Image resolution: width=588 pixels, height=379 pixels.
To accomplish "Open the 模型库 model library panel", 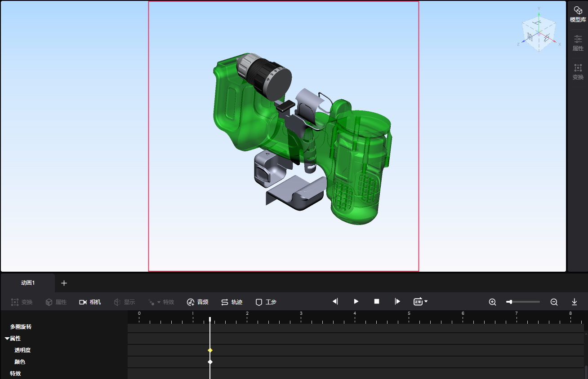I will [x=578, y=14].
